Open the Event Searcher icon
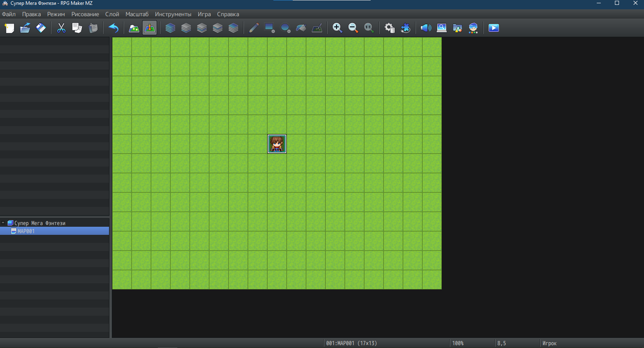Image resolution: width=644 pixels, height=348 pixels. 442,28
